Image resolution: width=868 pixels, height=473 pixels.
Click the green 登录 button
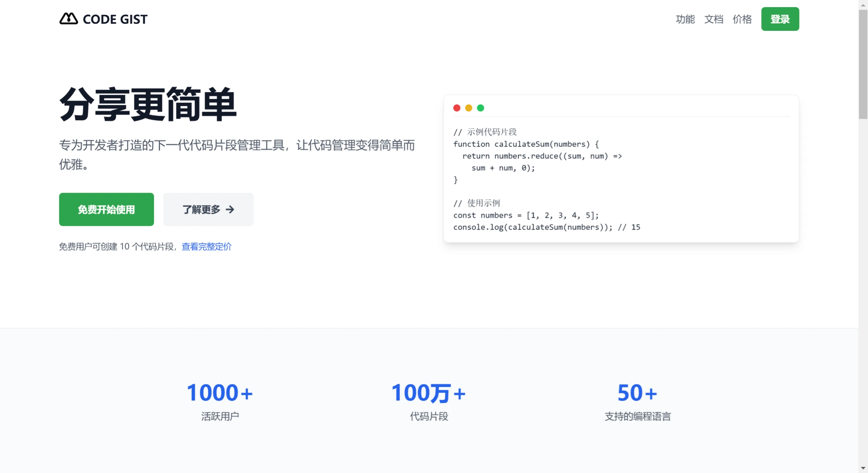[x=779, y=19]
